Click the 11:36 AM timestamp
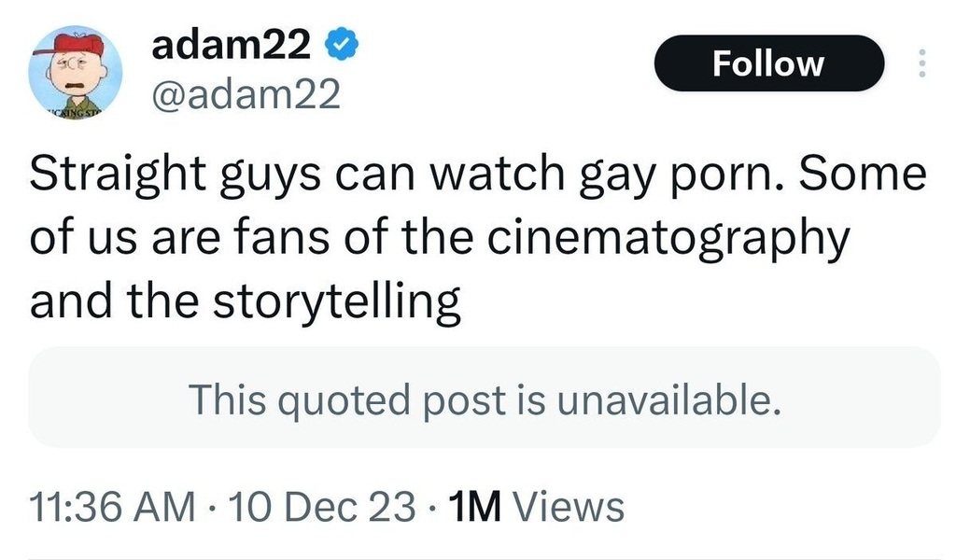The image size is (956, 560). pyautogui.click(x=112, y=507)
